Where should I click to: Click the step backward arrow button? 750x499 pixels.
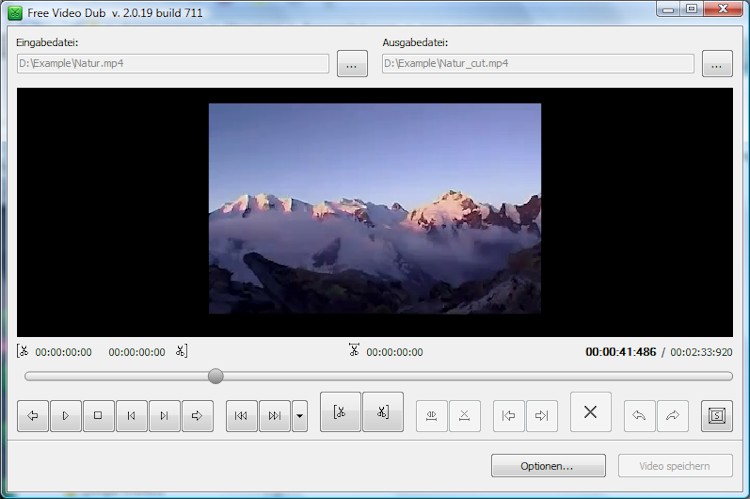(x=33, y=416)
